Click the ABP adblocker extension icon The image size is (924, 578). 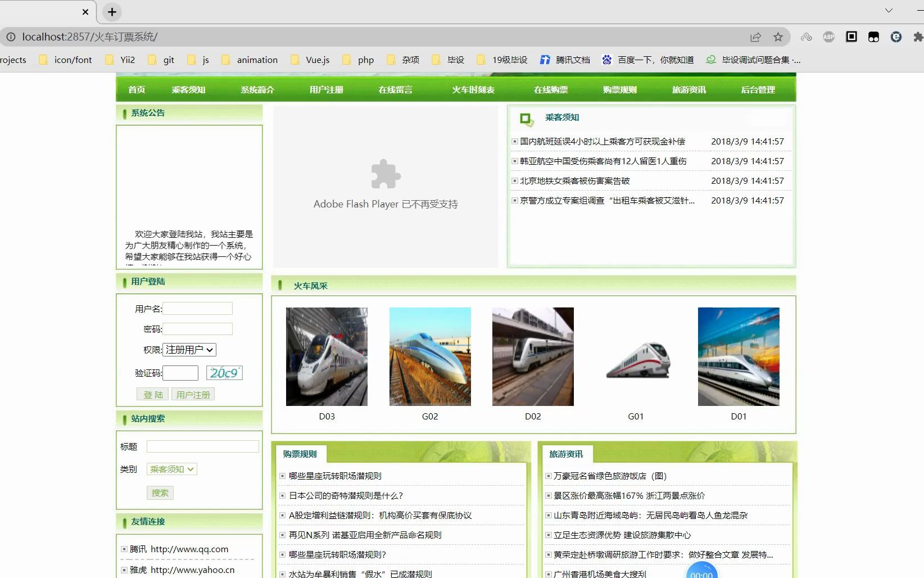coord(828,37)
